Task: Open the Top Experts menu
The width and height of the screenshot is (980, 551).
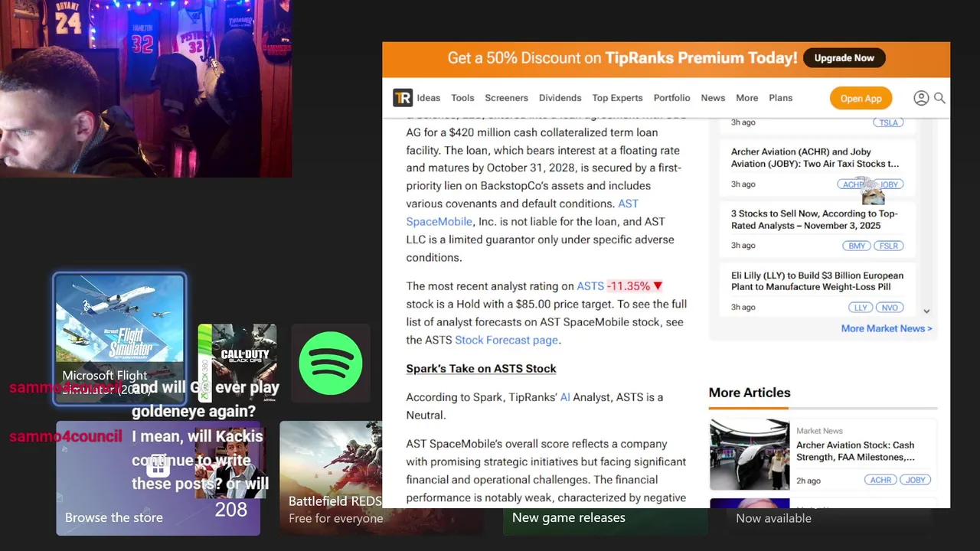Action: [617, 98]
